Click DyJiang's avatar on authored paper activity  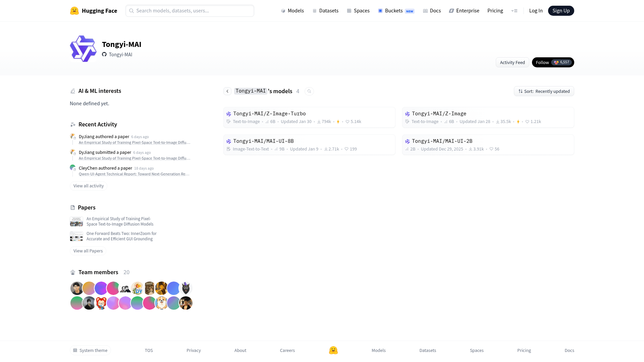(x=72, y=136)
